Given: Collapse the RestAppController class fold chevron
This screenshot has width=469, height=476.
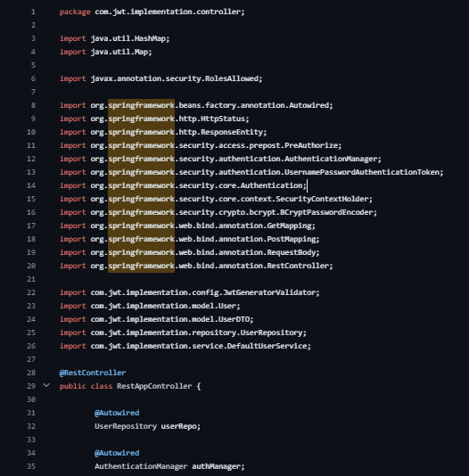Looking at the screenshot, I should pyautogui.click(x=46, y=385).
